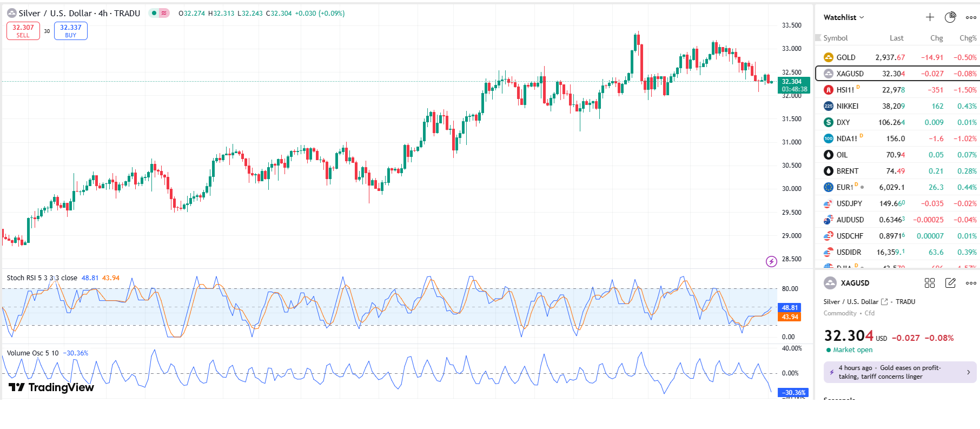Click the edit note icon in XAGUSD details
This screenshot has height=429, width=980.
pos(950,283)
